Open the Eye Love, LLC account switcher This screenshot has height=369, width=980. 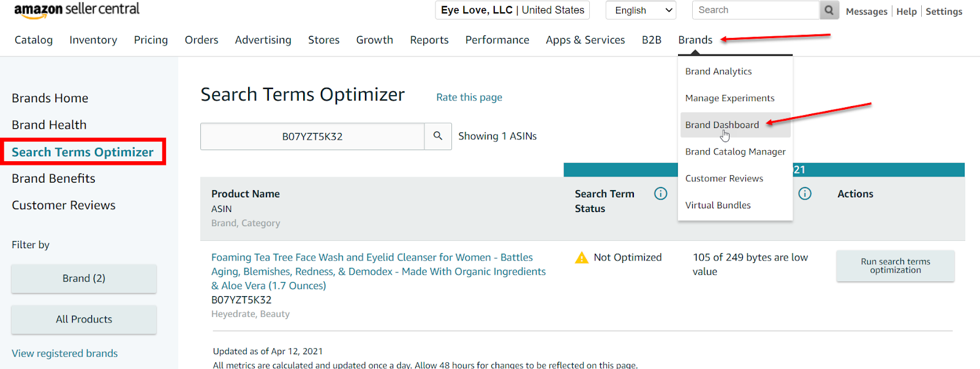click(512, 10)
